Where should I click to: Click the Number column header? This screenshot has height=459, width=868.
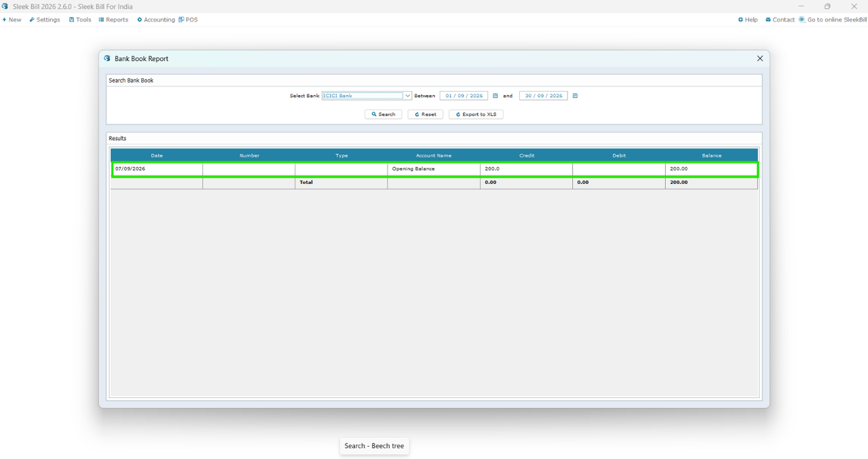249,155
